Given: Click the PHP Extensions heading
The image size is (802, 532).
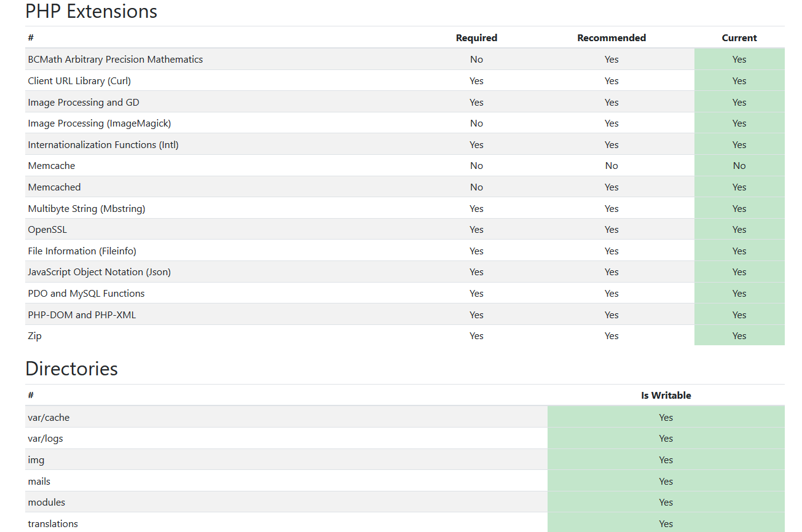Looking at the screenshot, I should [90, 11].
